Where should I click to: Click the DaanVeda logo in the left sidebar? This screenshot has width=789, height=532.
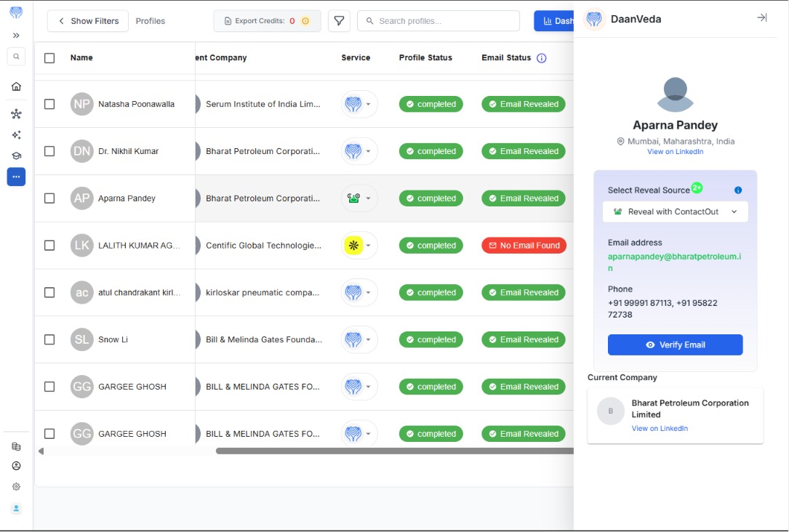(16, 12)
